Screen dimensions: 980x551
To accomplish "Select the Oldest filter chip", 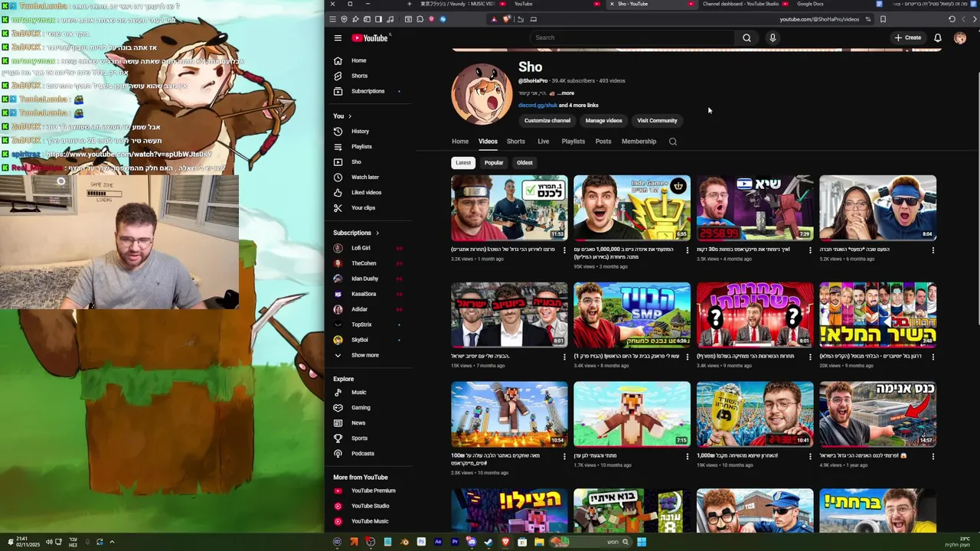I will [x=524, y=162].
